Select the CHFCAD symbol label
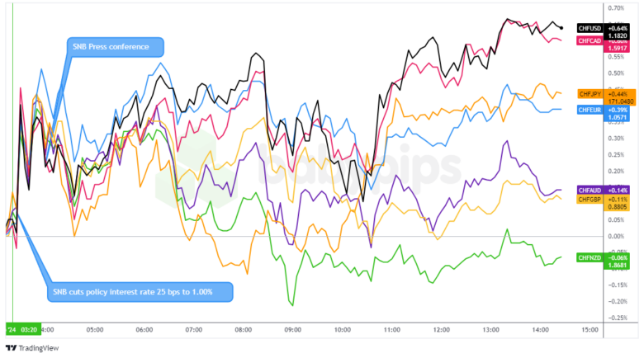 590,40
